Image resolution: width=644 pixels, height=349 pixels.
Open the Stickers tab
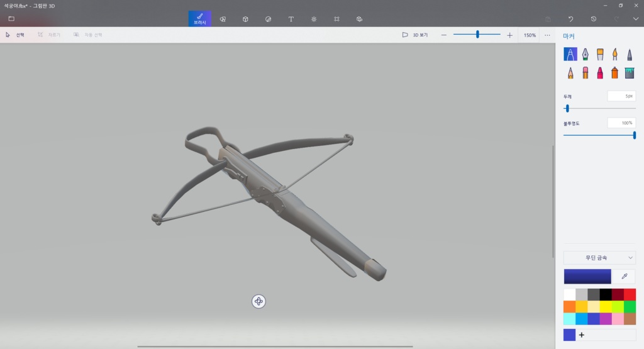pos(268,19)
